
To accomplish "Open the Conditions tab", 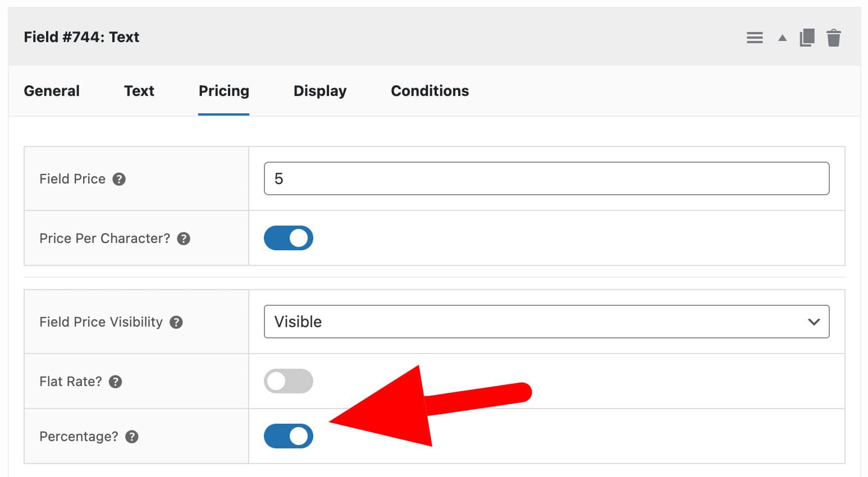I will tap(430, 90).
